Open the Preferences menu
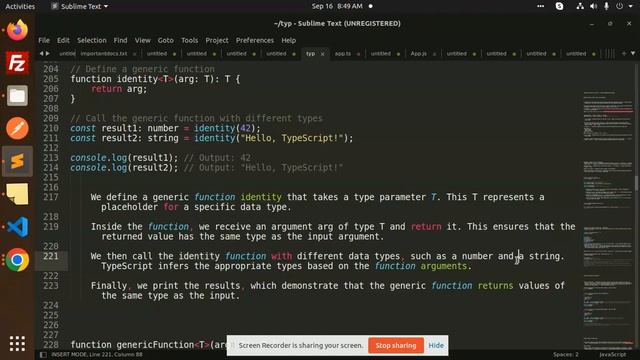The height and width of the screenshot is (360, 640). 255,40
